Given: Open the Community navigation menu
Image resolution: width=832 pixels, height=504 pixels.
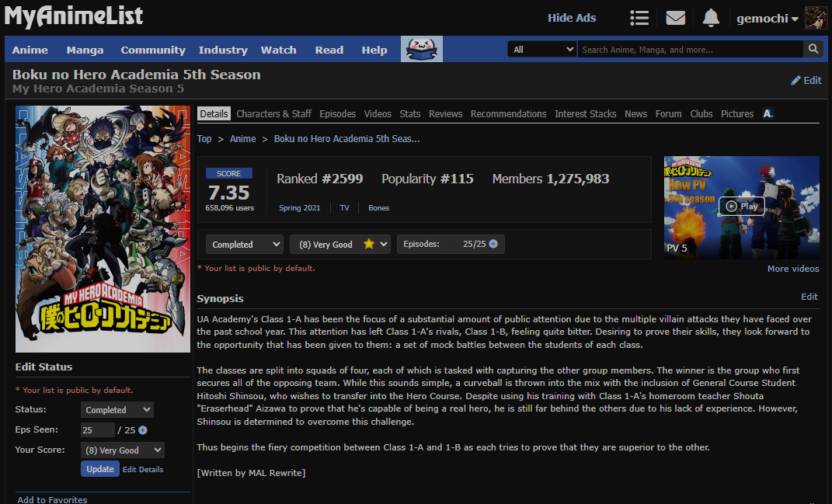Looking at the screenshot, I should [x=153, y=50].
